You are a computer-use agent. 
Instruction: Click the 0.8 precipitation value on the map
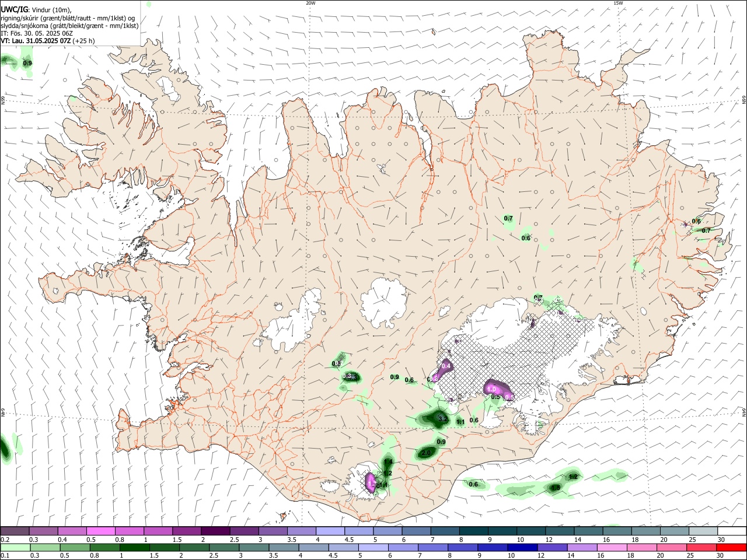pyautogui.click(x=336, y=364)
